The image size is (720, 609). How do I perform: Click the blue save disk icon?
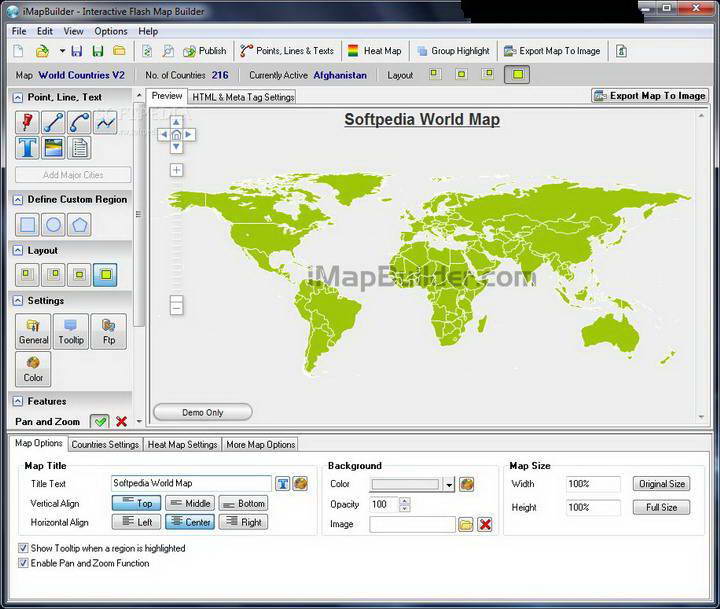[x=76, y=51]
